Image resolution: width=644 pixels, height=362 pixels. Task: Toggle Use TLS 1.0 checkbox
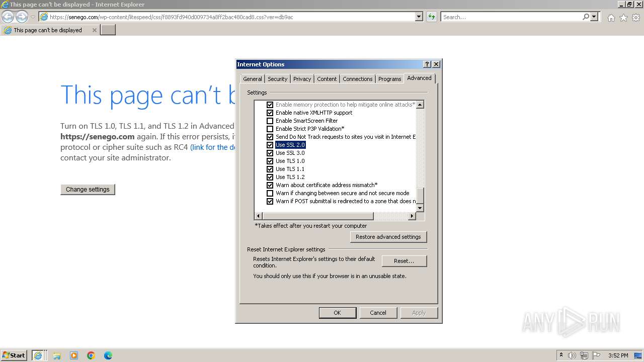pyautogui.click(x=270, y=161)
